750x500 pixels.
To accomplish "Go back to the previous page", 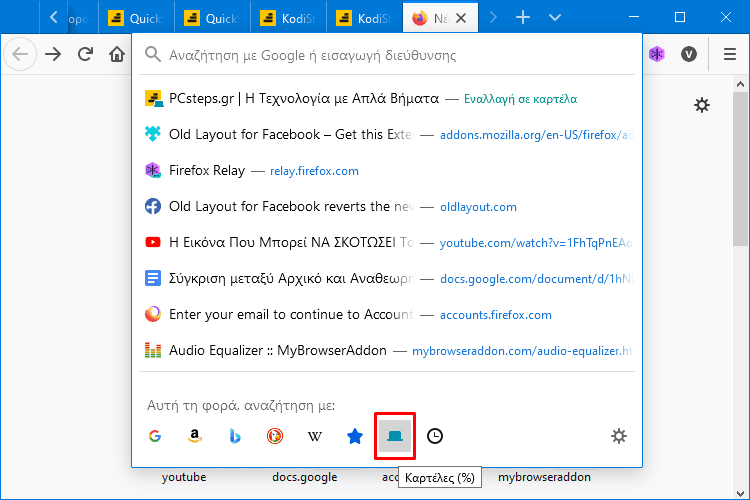I will pyautogui.click(x=20, y=55).
